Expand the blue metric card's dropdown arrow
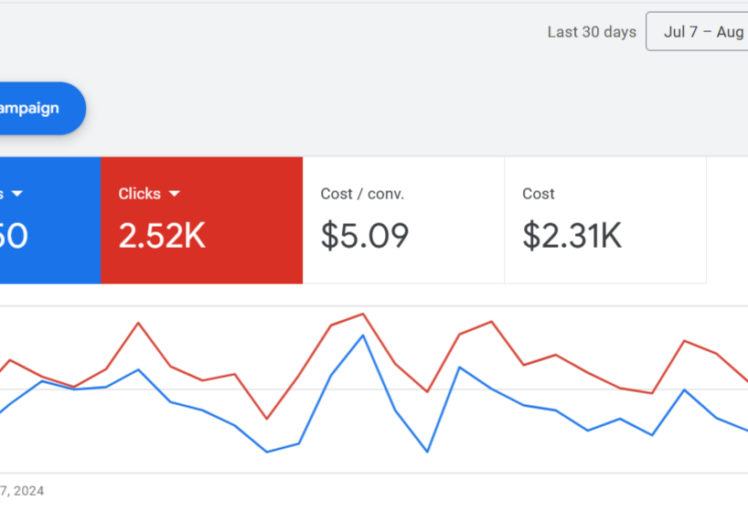The image size is (748, 512). (17, 194)
